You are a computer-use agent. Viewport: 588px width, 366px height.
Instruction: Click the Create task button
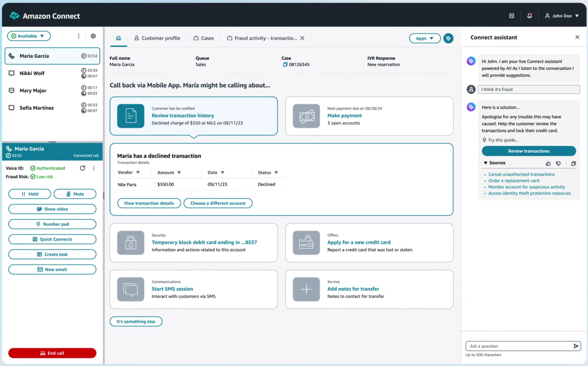coord(52,254)
